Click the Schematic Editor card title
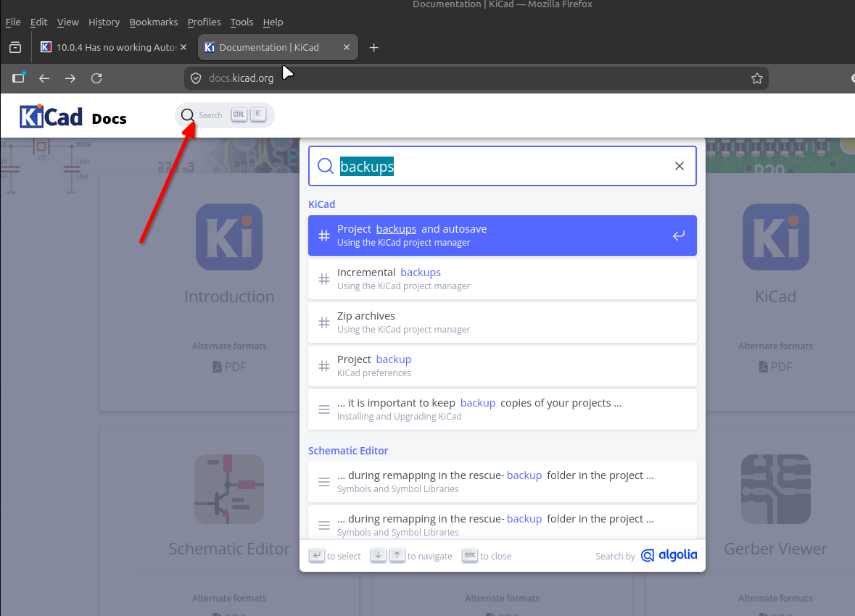This screenshot has height=616, width=855. [229, 549]
